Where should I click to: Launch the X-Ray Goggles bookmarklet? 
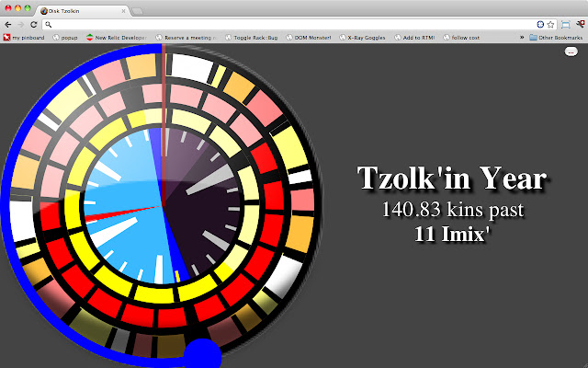[362, 38]
